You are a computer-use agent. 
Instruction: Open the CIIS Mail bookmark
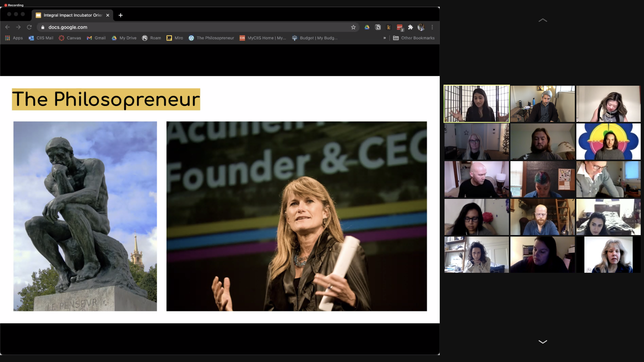pos(41,38)
